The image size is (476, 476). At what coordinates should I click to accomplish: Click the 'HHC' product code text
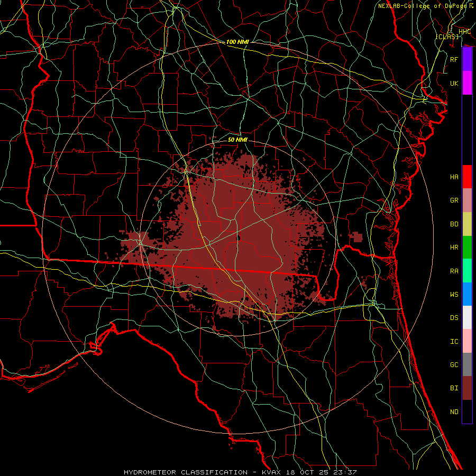[464, 32]
